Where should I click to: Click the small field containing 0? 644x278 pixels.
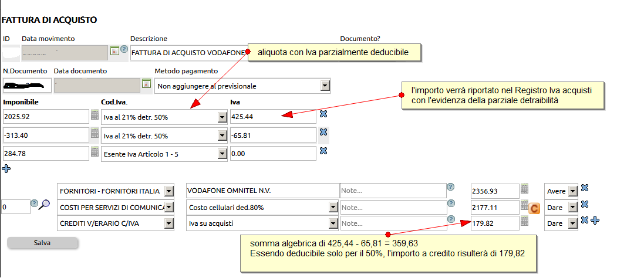pos(16,206)
